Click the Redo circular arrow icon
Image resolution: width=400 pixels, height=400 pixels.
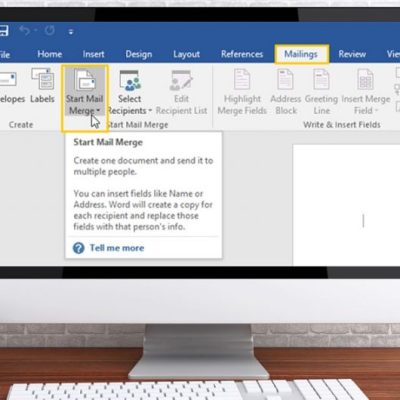pos(50,31)
